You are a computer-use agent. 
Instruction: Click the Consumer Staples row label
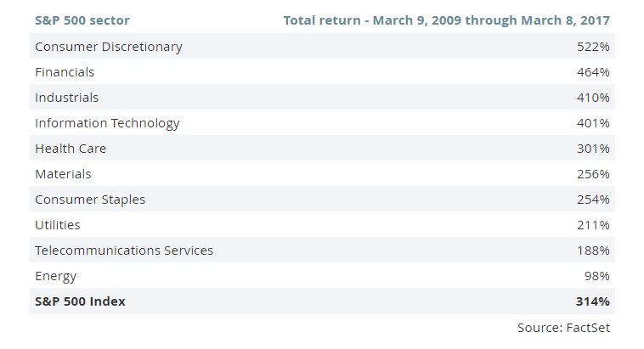pyautogui.click(x=90, y=200)
